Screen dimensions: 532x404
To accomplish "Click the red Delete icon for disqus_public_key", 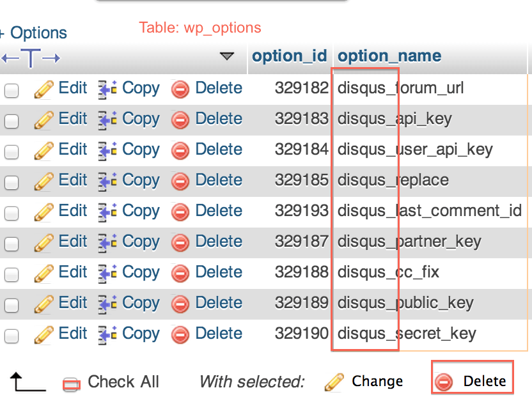I will point(180,304).
